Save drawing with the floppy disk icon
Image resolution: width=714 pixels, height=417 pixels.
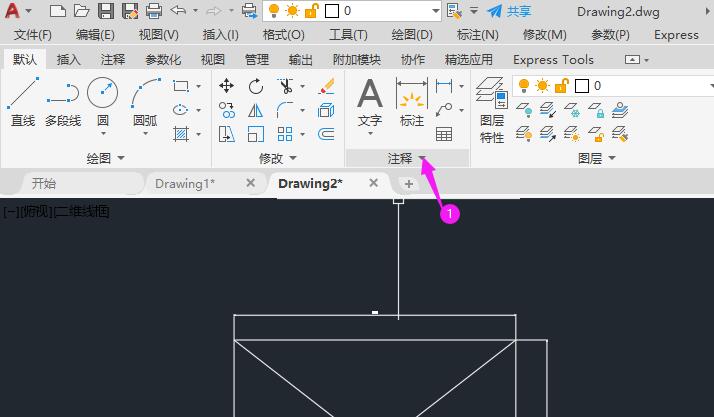[x=106, y=10]
